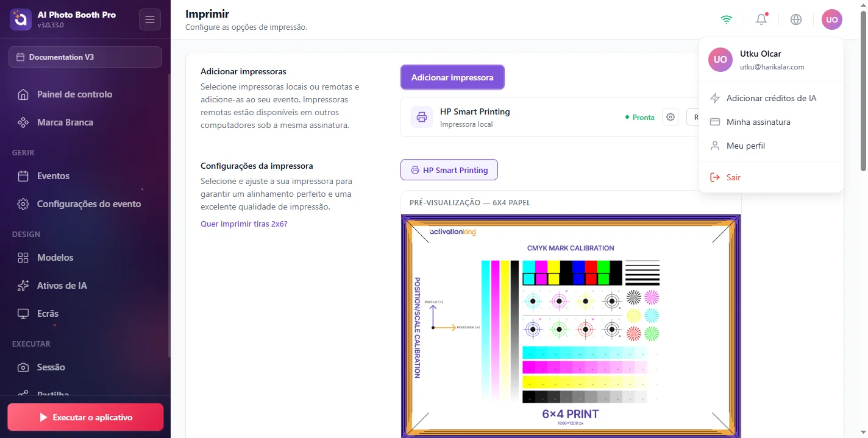Viewport: 868px width, 438px height.
Task: Click the Imprimir page heading
Action: [207, 13]
